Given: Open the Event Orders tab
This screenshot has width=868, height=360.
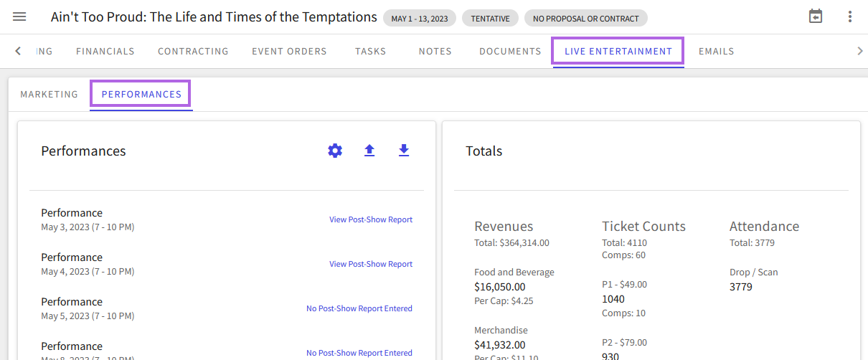Looking at the screenshot, I should [289, 52].
